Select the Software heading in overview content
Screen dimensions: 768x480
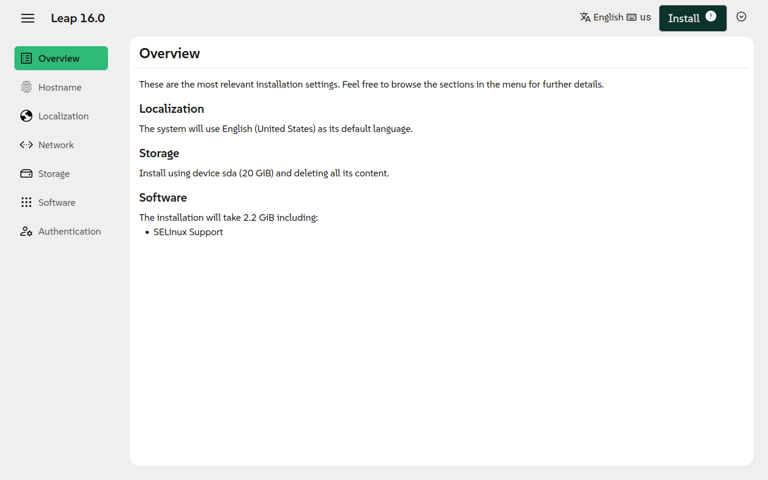(163, 197)
